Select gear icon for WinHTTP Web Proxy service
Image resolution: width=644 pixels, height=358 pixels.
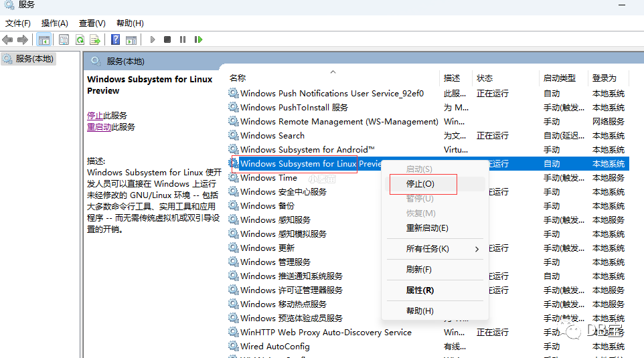(233, 332)
